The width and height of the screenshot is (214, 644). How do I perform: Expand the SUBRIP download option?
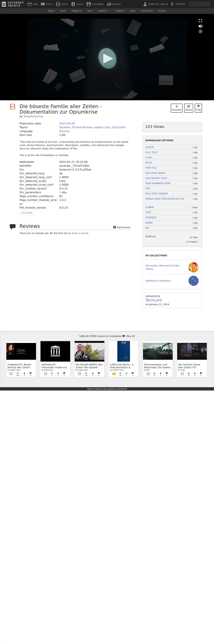coord(150,208)
